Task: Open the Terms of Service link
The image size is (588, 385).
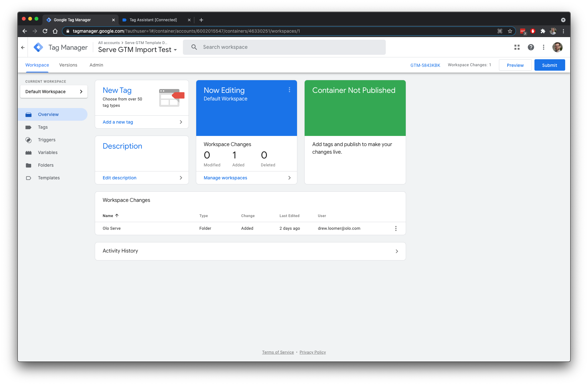Action: [278, 352]
